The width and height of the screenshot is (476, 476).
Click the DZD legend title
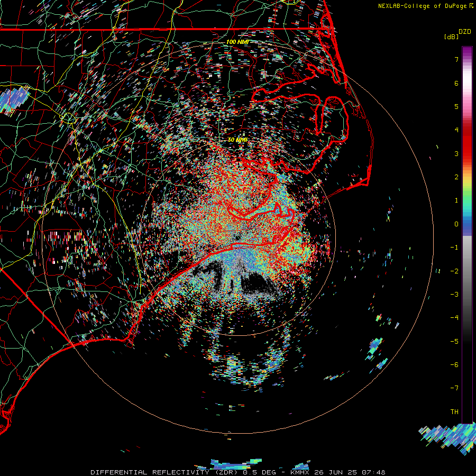pyautogui.click(x=465, y=32)
